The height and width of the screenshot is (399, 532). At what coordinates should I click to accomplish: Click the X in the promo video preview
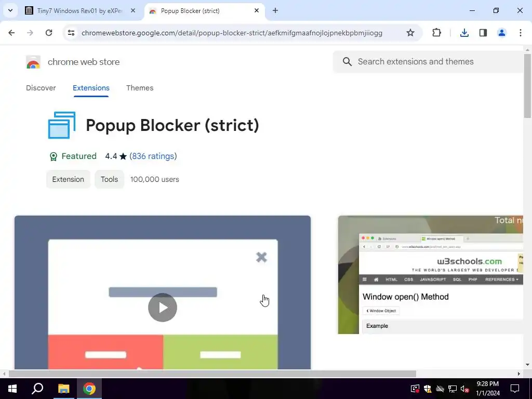[261, 257]
